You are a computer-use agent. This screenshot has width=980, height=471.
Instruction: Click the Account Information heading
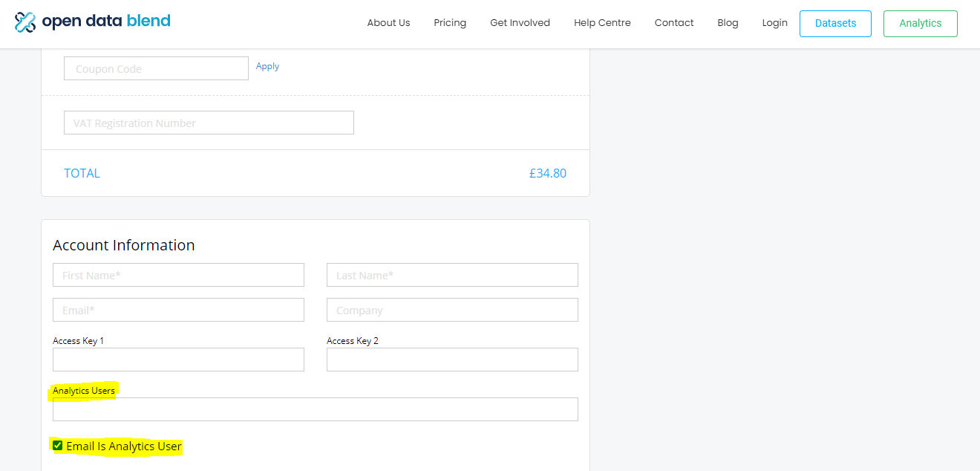(x=124, y=245)
